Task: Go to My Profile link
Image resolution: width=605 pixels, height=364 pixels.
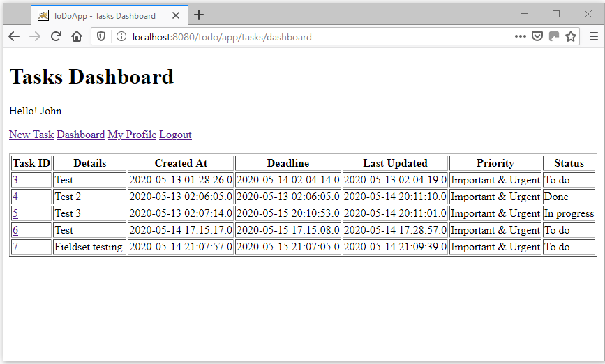Action: point(132,135)
